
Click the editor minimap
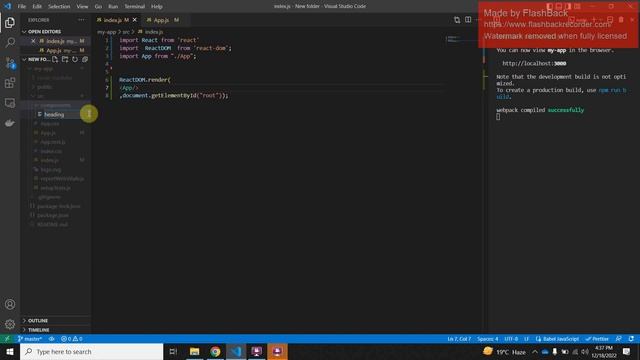click(x=463, y=40)
